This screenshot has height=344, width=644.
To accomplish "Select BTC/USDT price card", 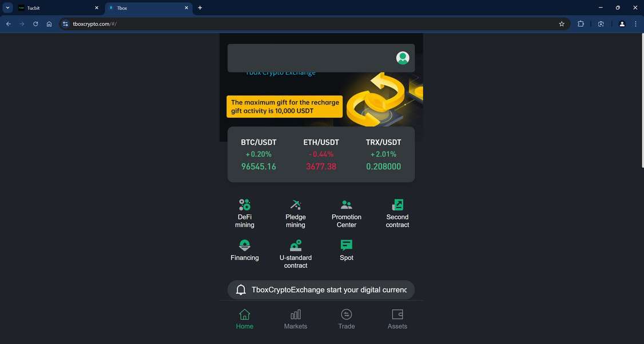I will [259, 154].
